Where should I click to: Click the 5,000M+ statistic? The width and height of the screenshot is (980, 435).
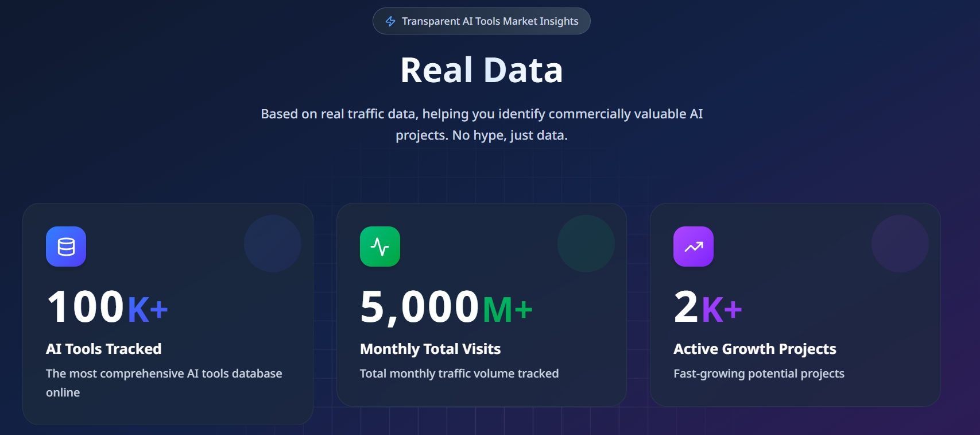tap(446, 307)
